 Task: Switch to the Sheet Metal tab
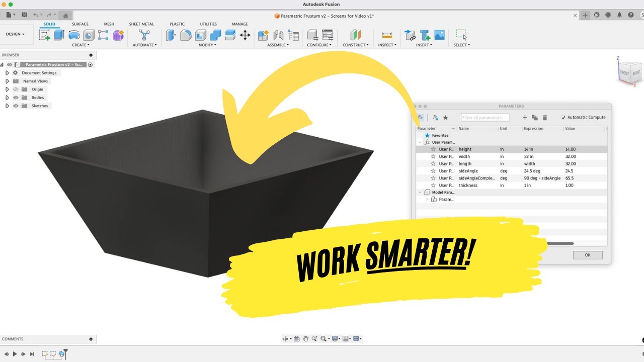(141, 24)
